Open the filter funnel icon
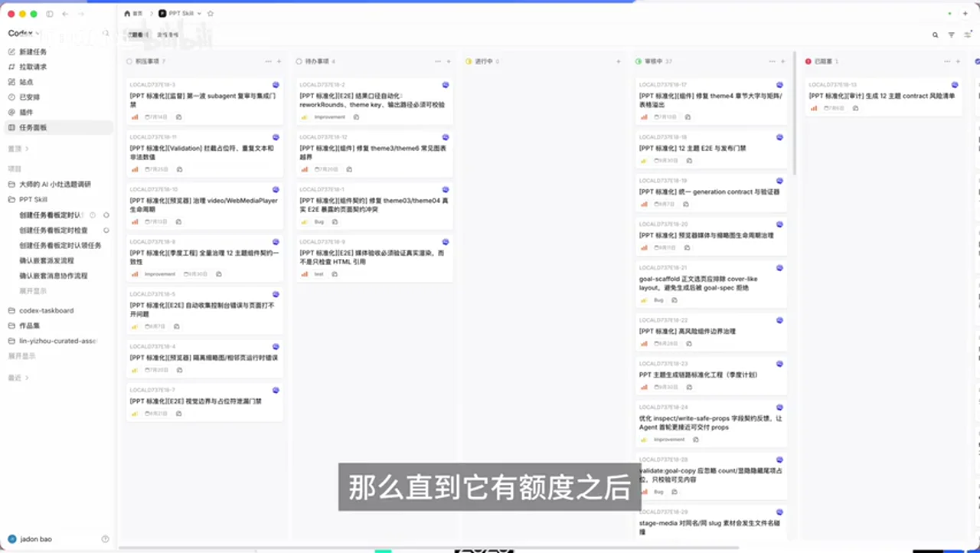 coord(951,34)
